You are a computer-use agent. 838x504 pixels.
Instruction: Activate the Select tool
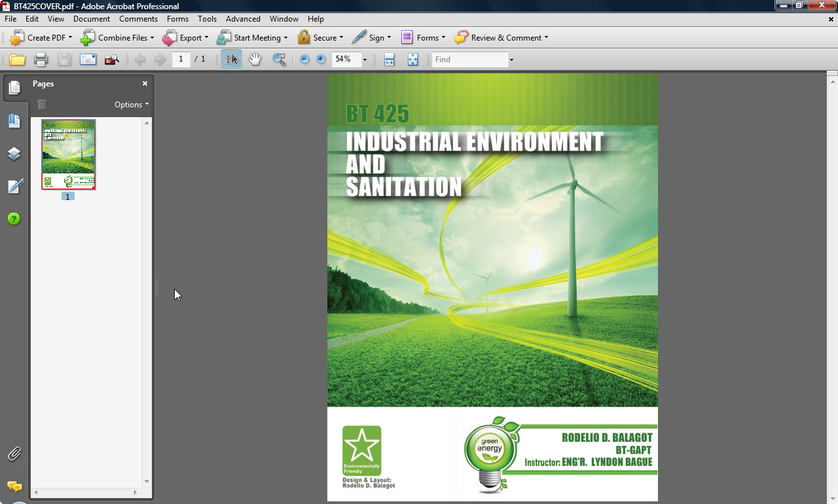point(231,60)
